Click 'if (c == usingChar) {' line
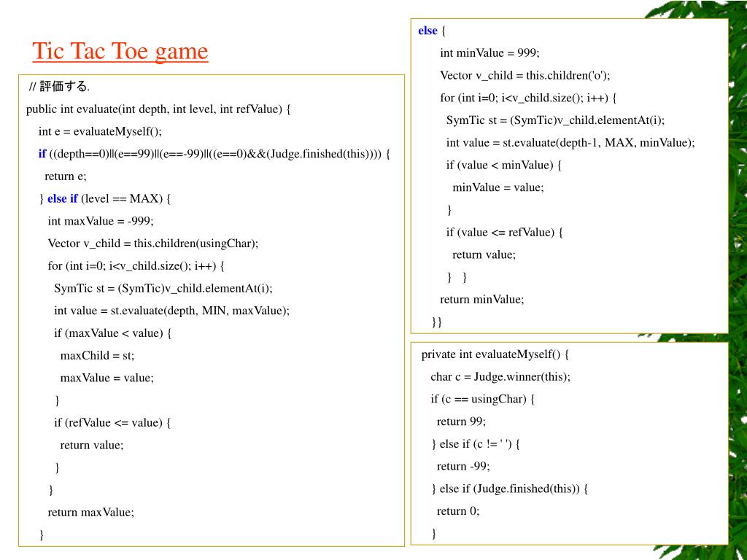This screenshot has width=747, height=560. point(483,400)
